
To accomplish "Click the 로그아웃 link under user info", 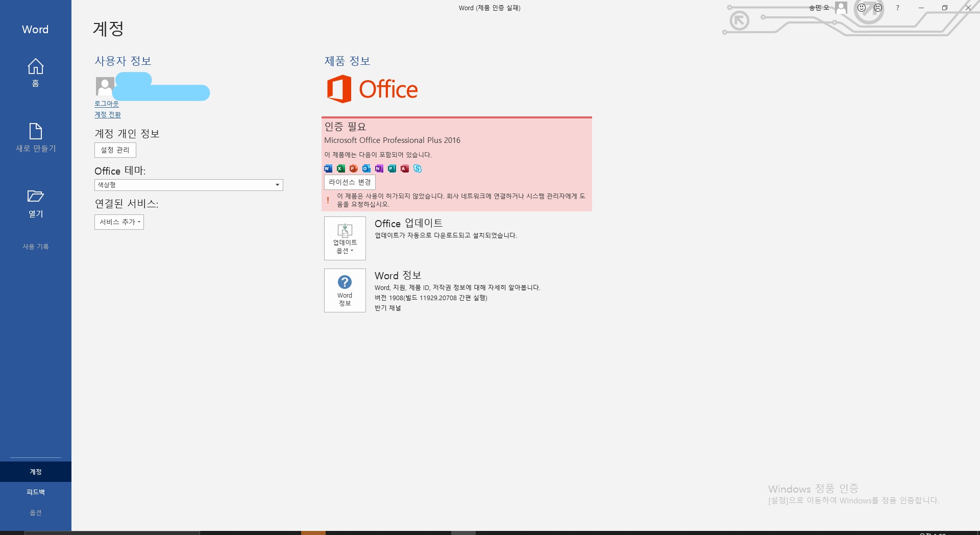I will point(106,104).
